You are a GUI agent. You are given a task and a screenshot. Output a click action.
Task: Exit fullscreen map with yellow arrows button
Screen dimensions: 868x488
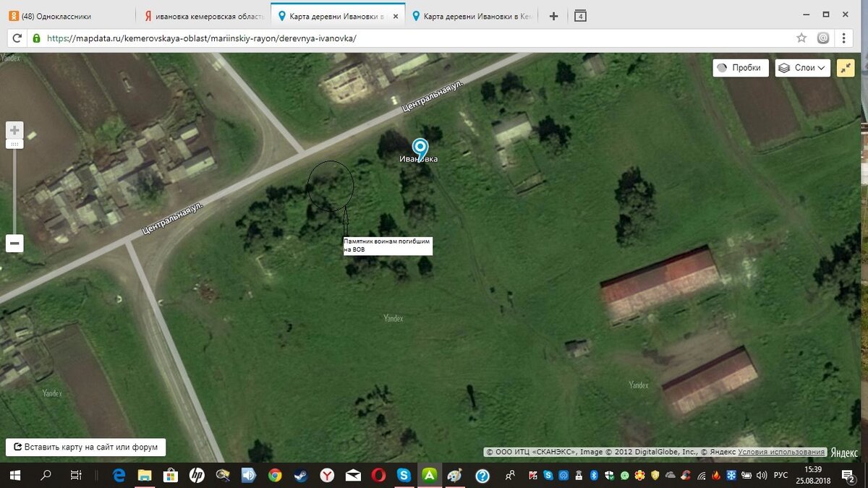846,68
